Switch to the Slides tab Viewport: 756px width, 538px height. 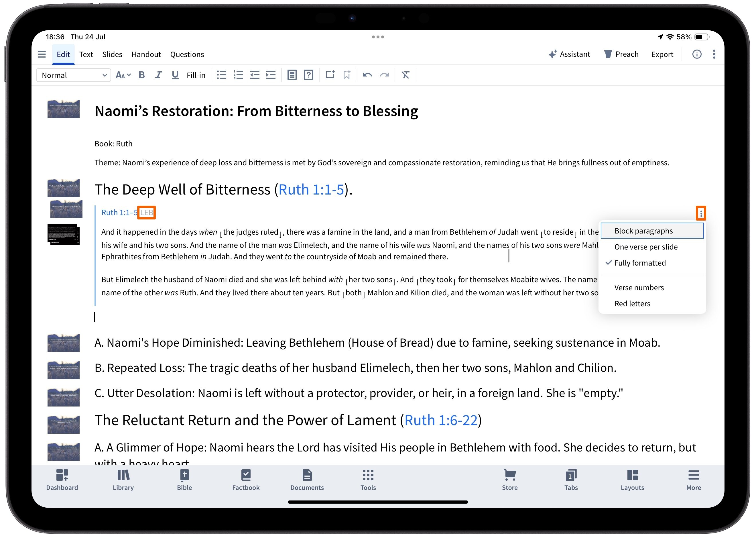click(112, 54)
